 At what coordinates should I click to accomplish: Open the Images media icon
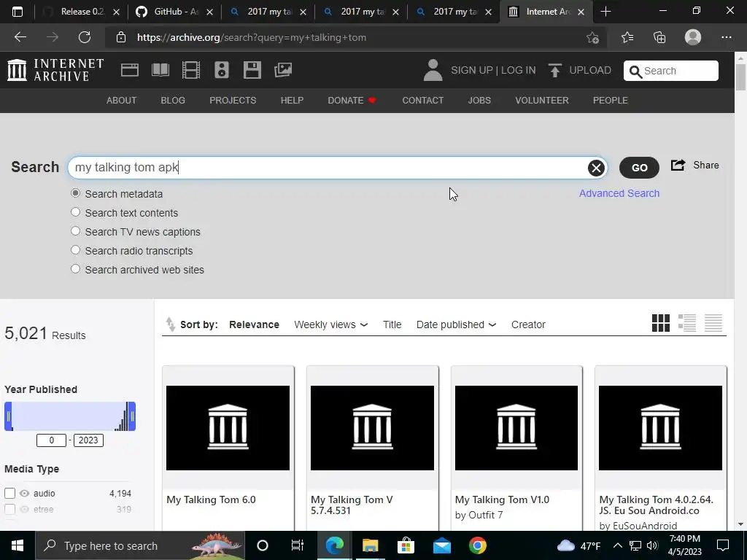coord(283,70)
